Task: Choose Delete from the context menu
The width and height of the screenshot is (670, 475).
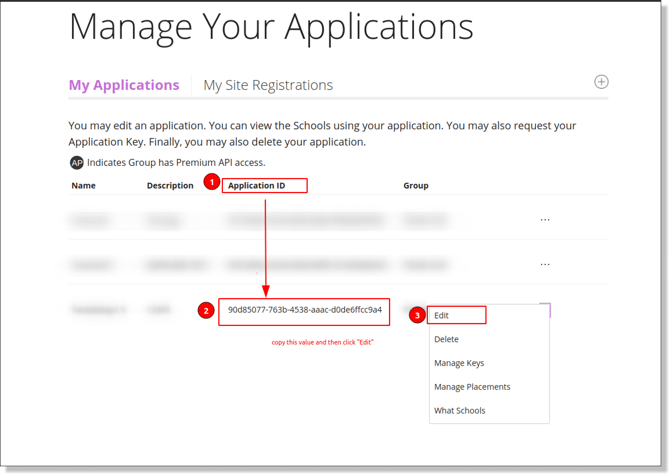Action: click(446, 339)
